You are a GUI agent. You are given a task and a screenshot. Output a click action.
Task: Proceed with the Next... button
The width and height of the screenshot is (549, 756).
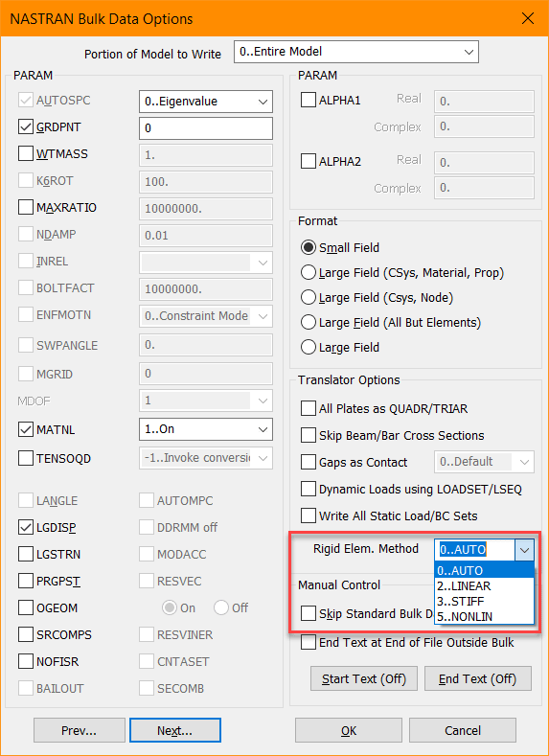[x=175, y=730]
